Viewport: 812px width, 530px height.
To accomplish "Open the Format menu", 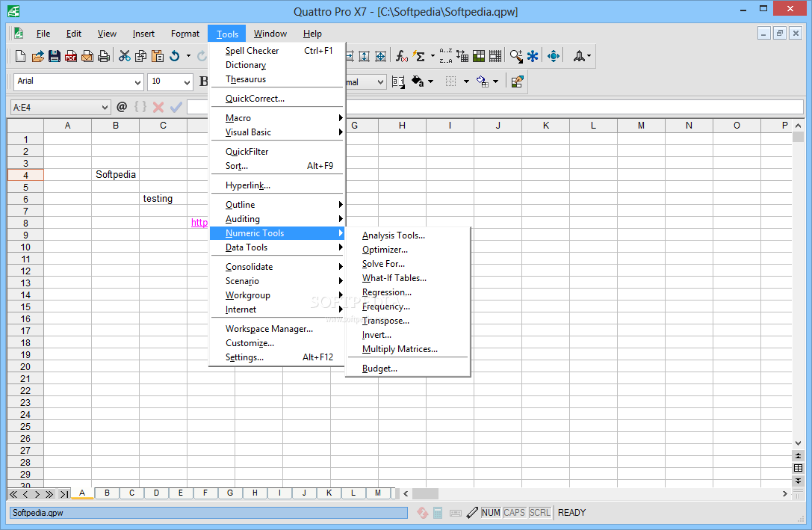I will [185, 34].
